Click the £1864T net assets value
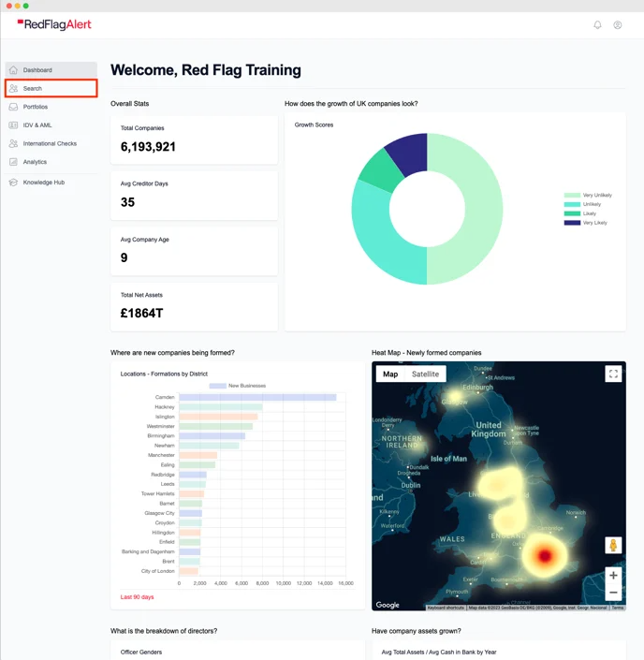The height and width of the screenshot is (660, 644). coord(142,314)
